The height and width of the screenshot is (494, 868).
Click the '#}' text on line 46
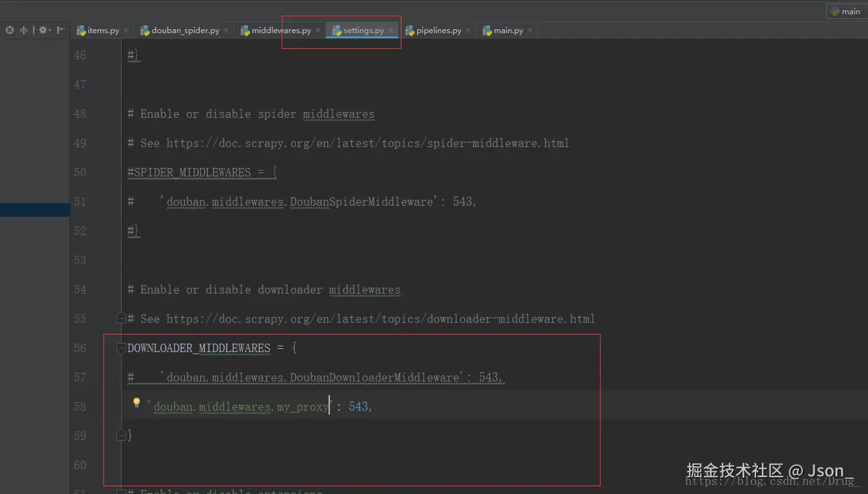(133, 55)
